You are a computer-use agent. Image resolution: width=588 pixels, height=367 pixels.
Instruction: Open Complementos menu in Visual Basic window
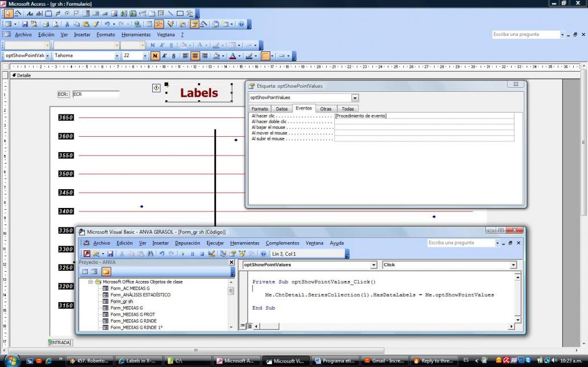pos(282,243)
